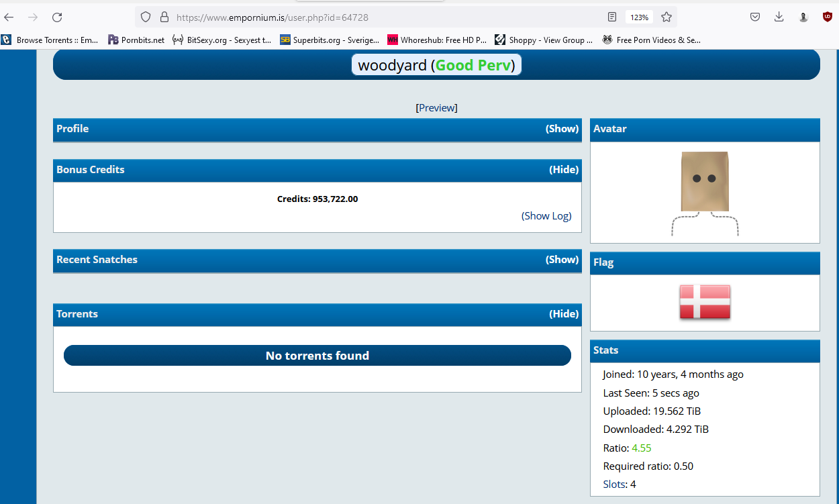Bookmark this page with the star icon
This screenshot has height=504, width=839.
coord(666,17)
